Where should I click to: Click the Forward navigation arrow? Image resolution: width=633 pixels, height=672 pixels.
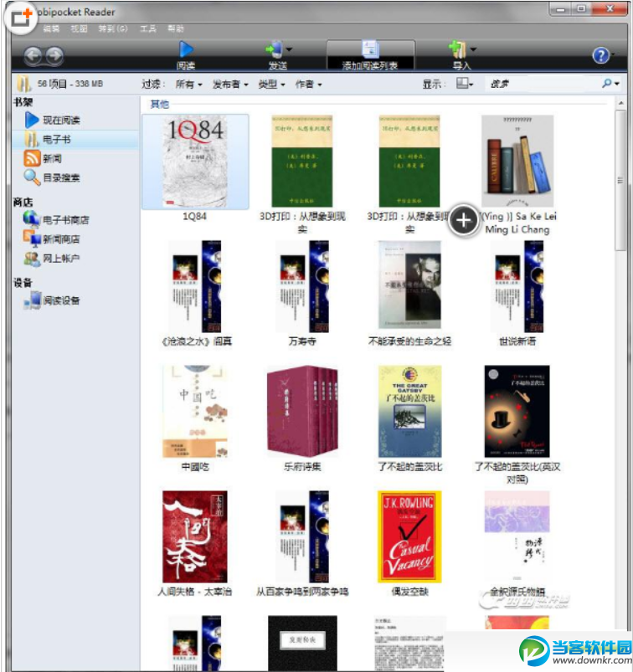tap(54, 56)
